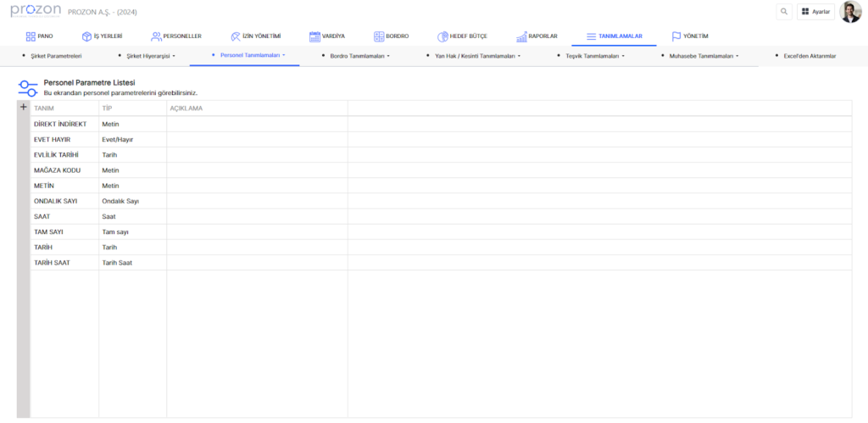This screenshot has width=868, height=423.
Task: Sort by the TANIM column header
Action: pos(44,109)
